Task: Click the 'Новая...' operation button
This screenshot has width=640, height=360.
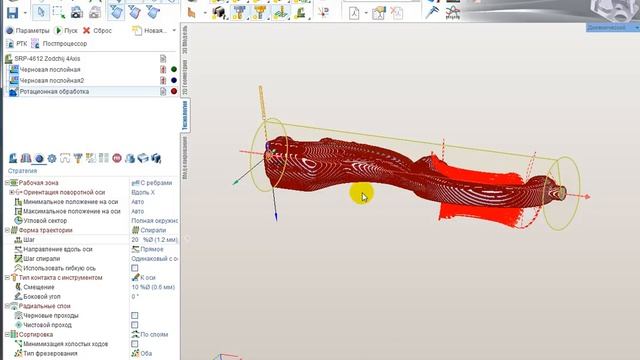Action: (x=149, y=31)
